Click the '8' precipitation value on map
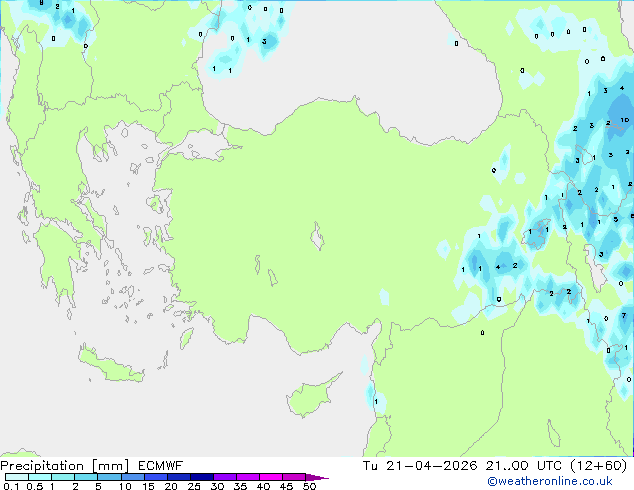Image resolution: width=634 pixels, height=490 pixels. click(41, 3)
